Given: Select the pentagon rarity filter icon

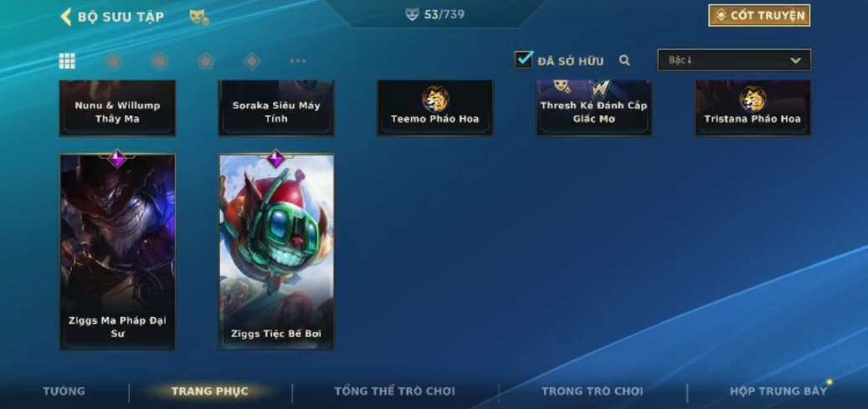Looking at the screenshot, I should 205,61.
